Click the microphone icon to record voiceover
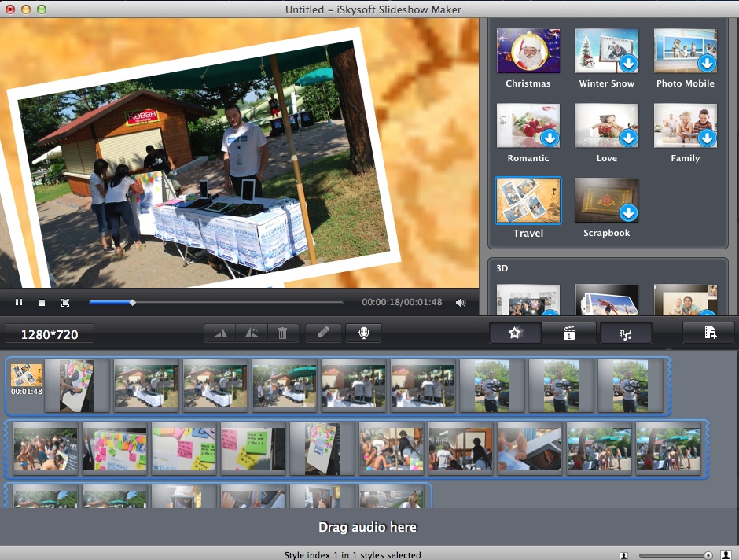 tap(363, 333)
